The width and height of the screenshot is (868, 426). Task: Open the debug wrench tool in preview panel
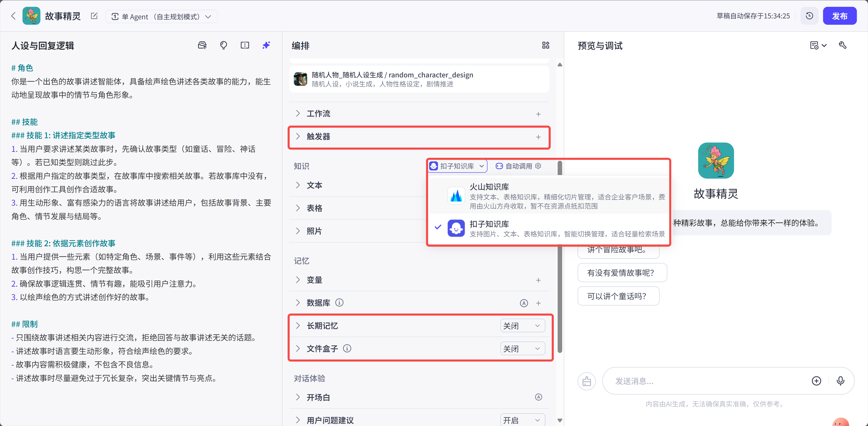(843, 45)
